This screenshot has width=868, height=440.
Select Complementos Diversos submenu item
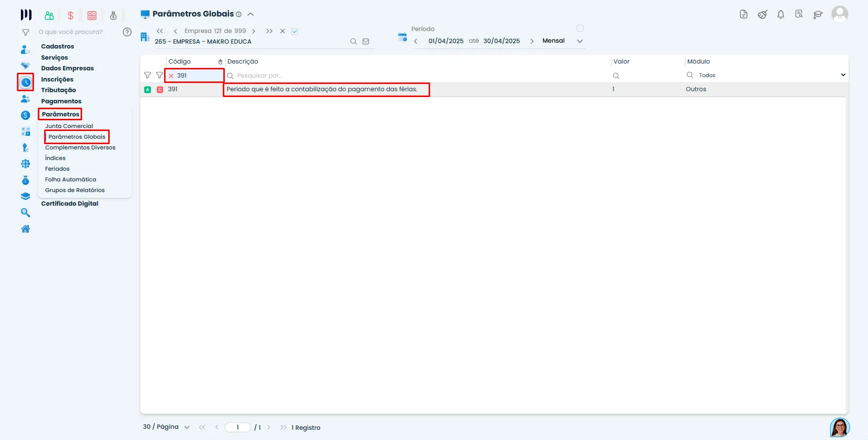pos(80,147)
